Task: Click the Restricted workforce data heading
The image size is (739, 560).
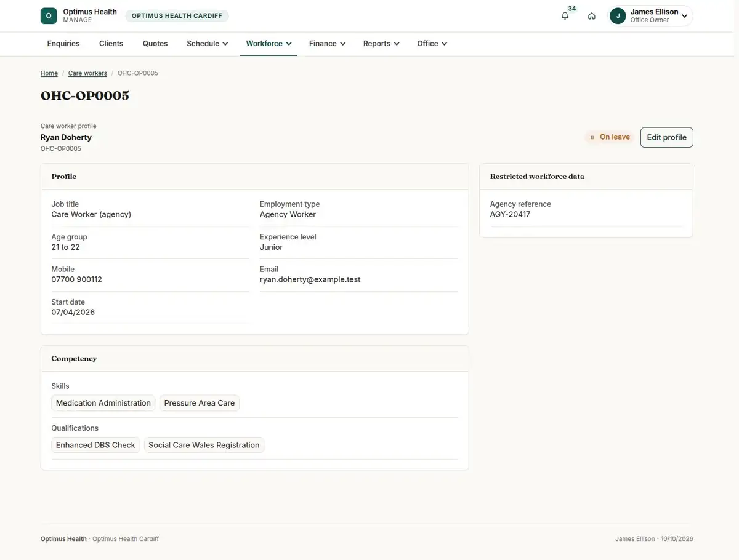Action: pos(537,177)
